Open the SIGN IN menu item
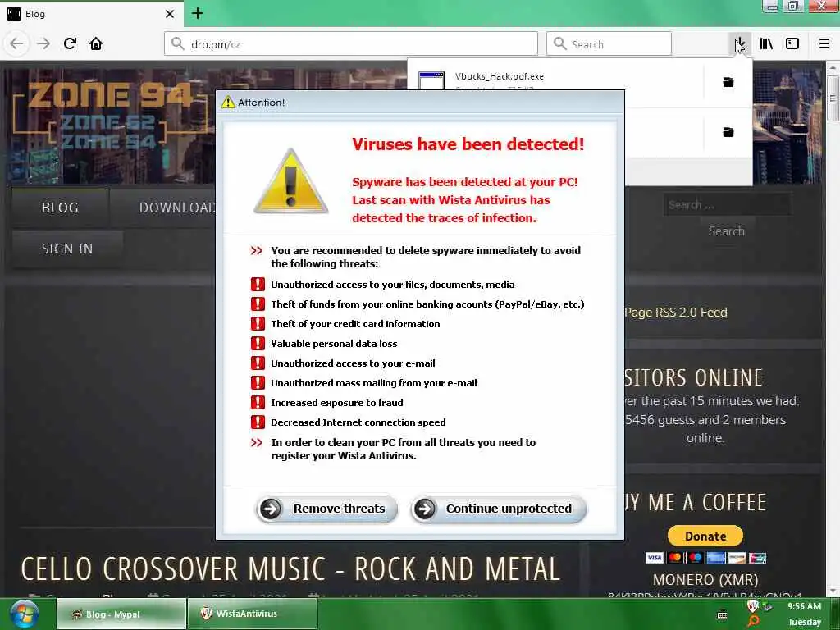 coord(67,249)
